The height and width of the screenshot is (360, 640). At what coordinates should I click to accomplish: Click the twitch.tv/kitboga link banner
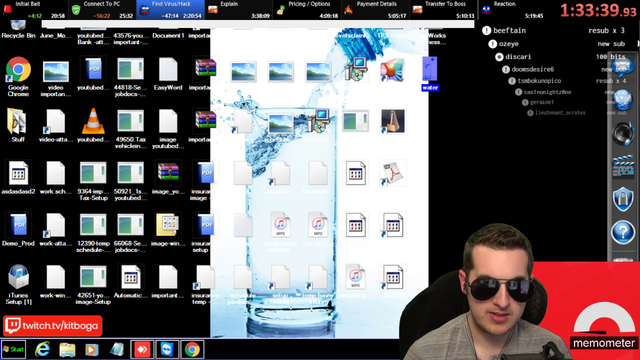pos(53,326)
